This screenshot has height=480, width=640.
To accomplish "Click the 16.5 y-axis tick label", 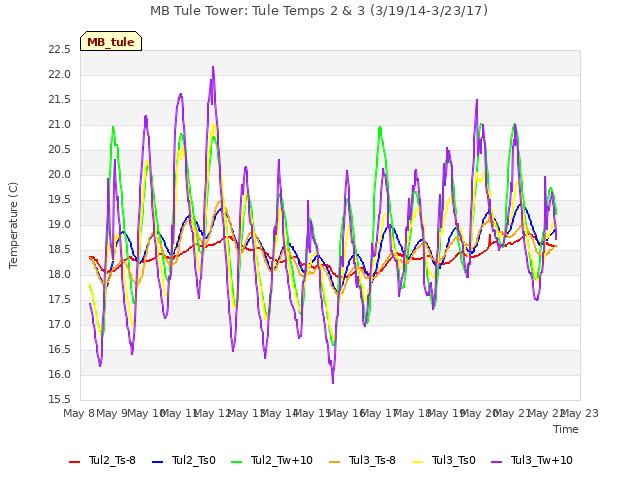I will click(x=60, y=350).
